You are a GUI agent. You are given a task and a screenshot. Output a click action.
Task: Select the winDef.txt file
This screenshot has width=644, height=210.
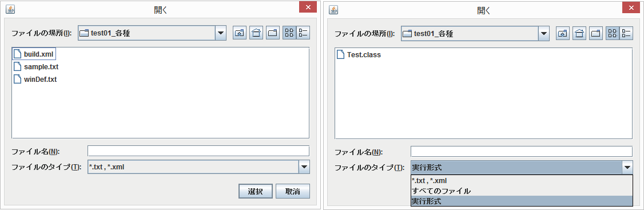click(35, 80)
